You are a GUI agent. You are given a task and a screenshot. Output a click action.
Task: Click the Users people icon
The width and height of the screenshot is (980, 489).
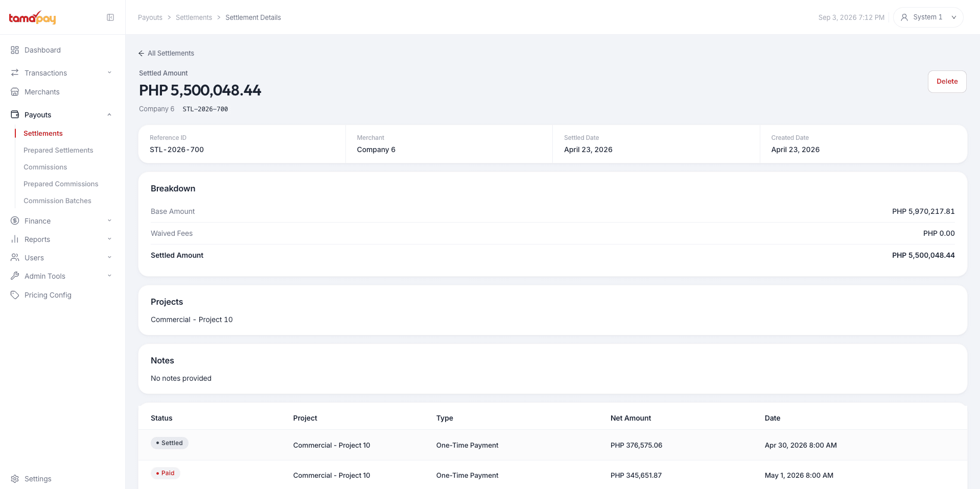[15, 258]
